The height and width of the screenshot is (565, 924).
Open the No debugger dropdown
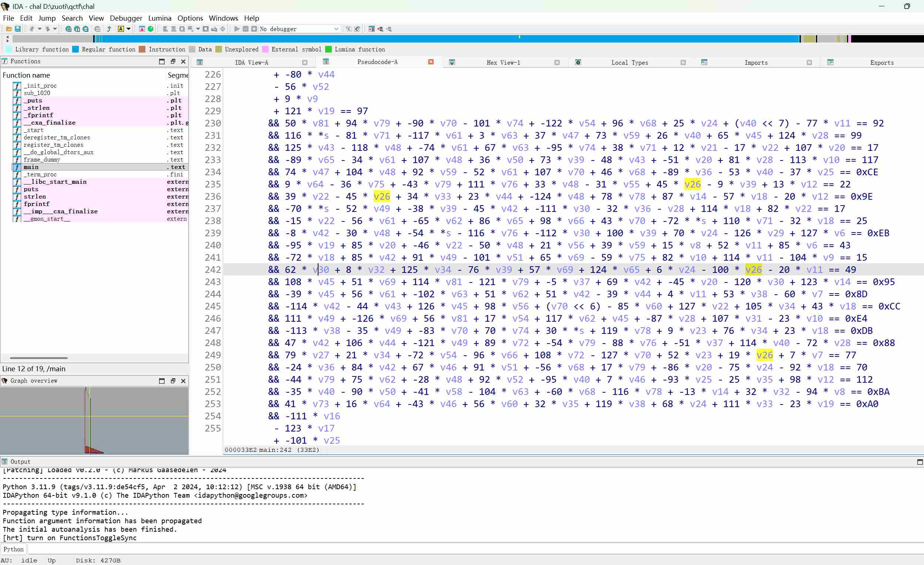[x=336, y=29]
